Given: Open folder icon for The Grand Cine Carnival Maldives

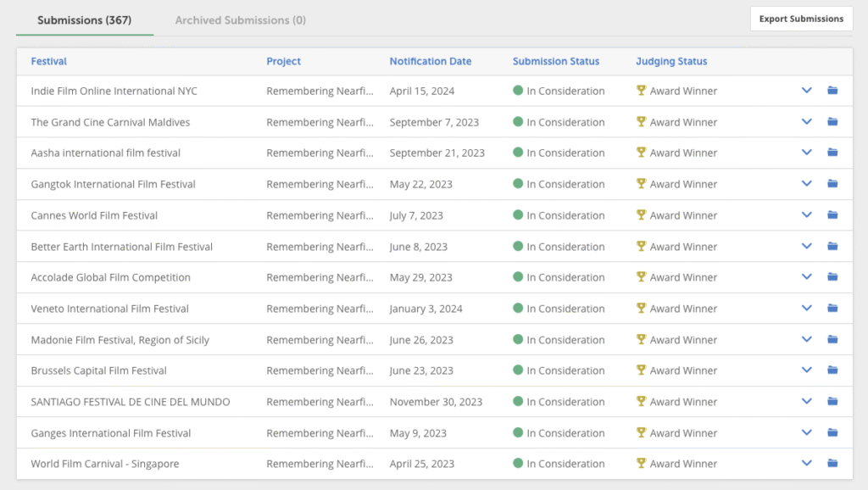Looking at the screenshot, I should [x=832, y=122].
